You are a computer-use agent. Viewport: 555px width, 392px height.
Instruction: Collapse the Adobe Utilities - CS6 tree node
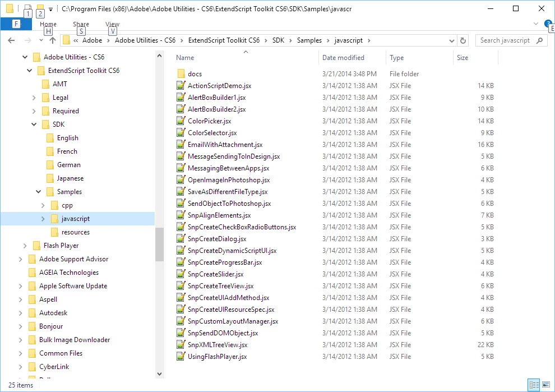click(x=25, y=57)
